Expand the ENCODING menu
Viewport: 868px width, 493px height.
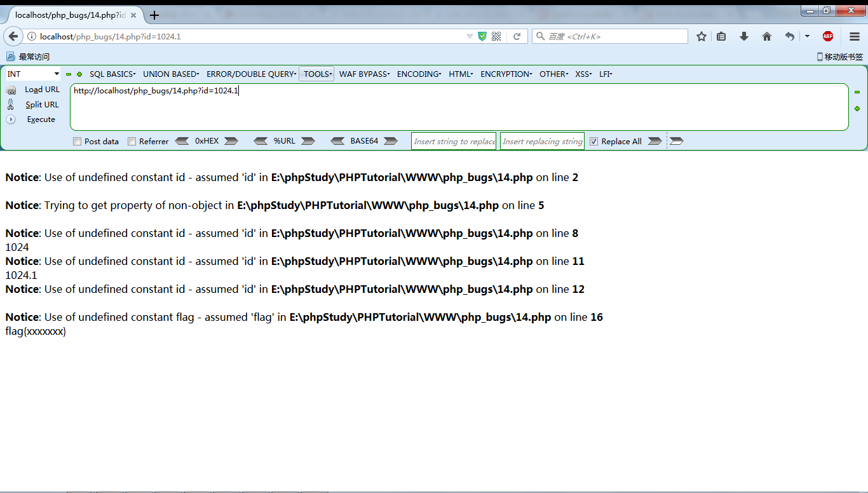419,74
